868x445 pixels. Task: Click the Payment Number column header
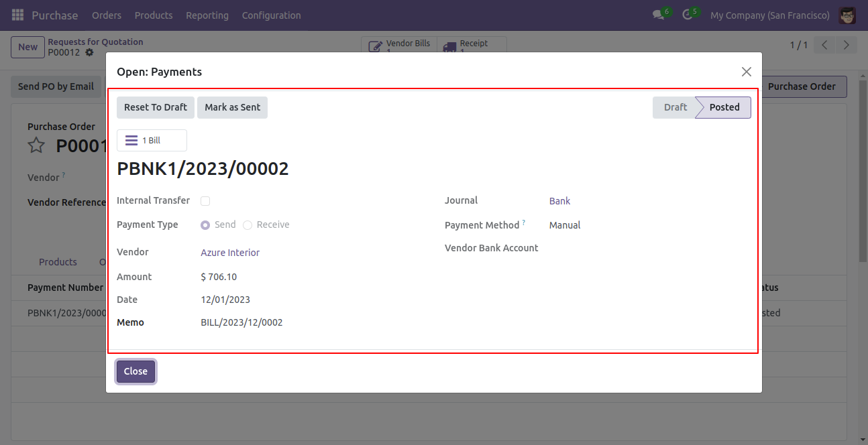(x=66, y=288)
